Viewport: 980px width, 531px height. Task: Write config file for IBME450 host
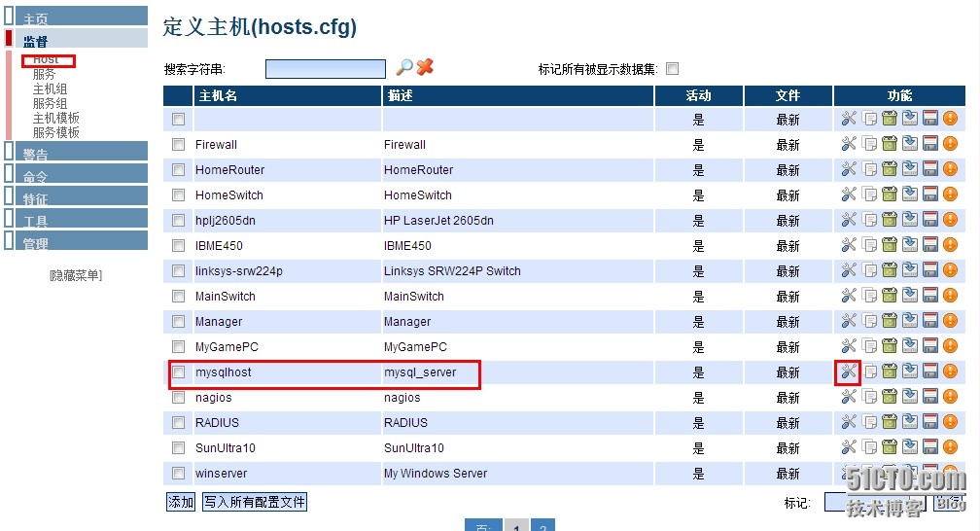click(x=930, y=245)
